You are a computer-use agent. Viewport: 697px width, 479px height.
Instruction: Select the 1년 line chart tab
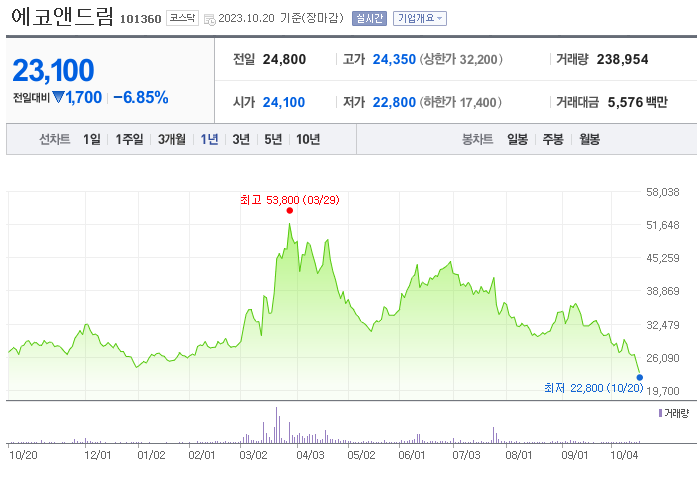pyautogui.click(x=209, y=140)
